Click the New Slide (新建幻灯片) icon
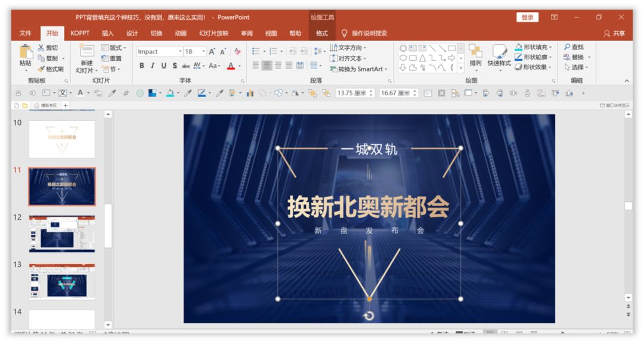Screen dimensions: 644x343 click(x=86, y=51)
